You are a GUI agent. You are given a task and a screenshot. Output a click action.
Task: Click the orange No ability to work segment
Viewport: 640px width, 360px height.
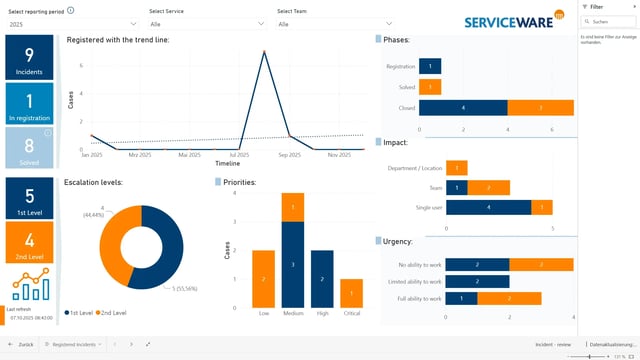pos(542,264)
